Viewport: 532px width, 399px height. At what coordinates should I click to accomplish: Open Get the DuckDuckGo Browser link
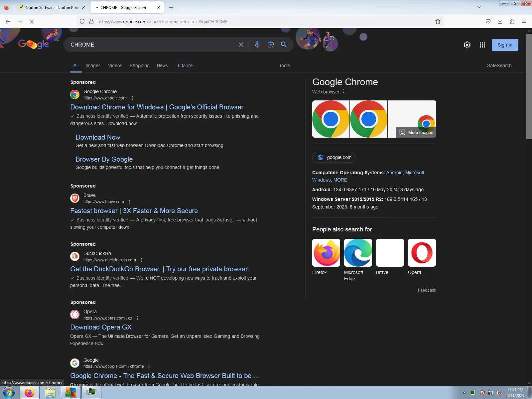[159, 269]
